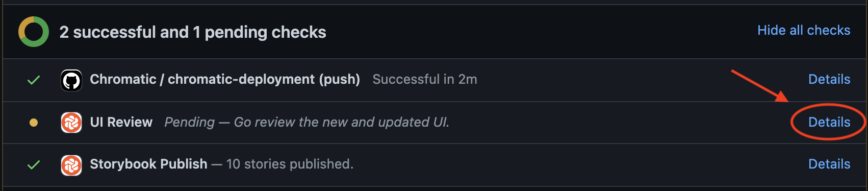Image resolution: width=868 pixels, height=191 pixels.
Task: Click the '2 successful and 1 pending checks' heading
Action: coord(193,32)
